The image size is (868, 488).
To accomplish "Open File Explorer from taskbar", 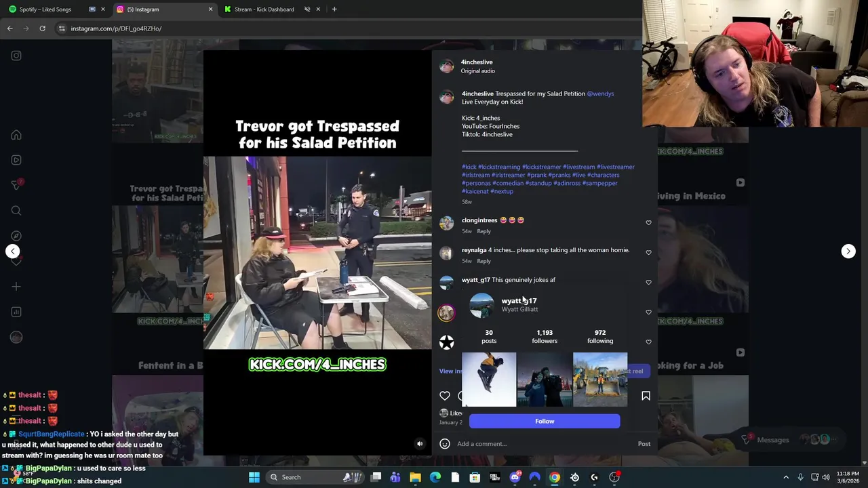I will click(415, 477).
